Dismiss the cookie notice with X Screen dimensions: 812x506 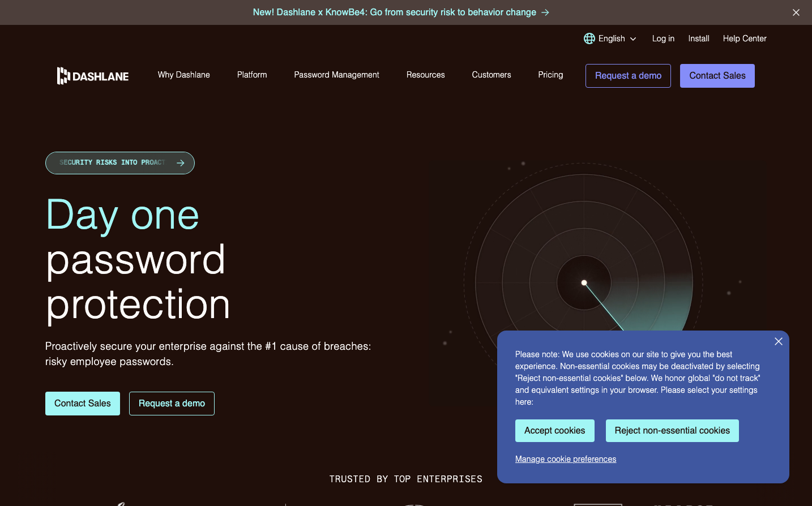coord(779,341)
